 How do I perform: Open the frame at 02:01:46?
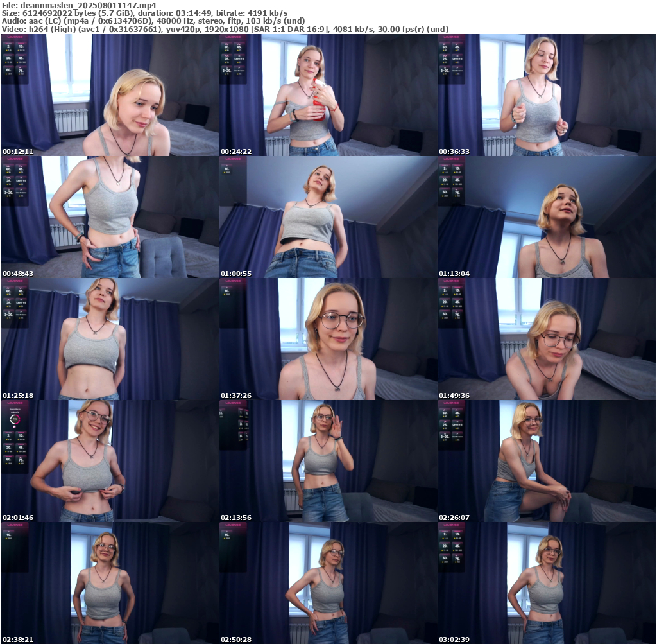point(110,461)
